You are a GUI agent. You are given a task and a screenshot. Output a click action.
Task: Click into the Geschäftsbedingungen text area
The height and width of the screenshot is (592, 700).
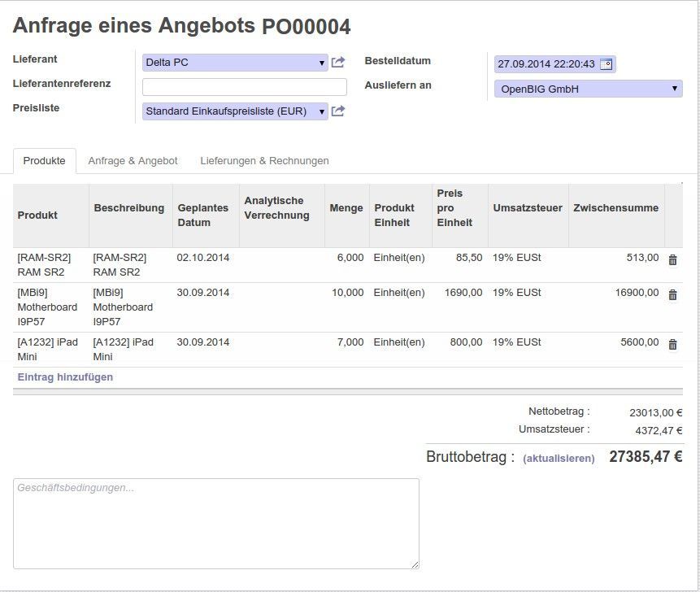click(x=215, y=523)
